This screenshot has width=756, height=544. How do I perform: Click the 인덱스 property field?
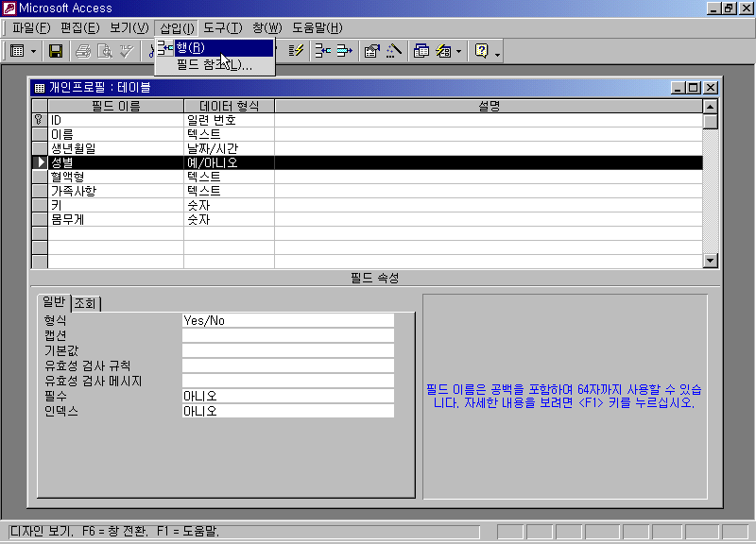point(288,411)
